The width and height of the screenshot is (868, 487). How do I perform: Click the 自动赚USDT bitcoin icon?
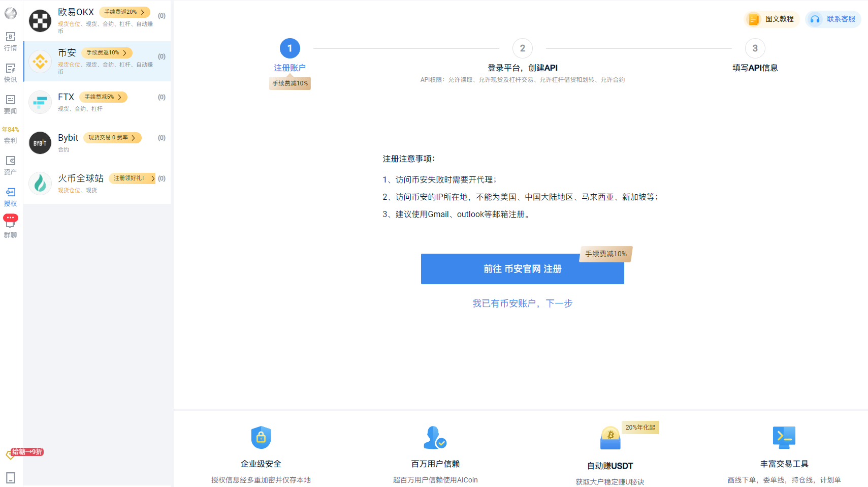click(610, 438)
